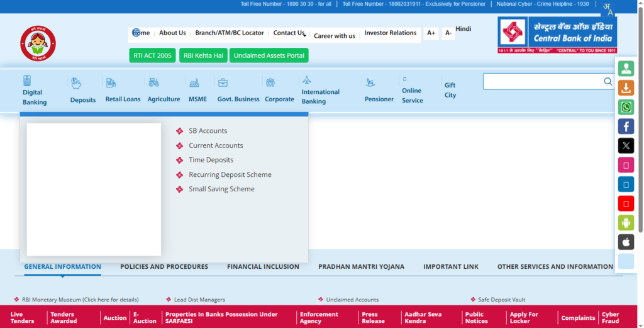644x328 pixels.
Task: Open Other Services and Information tab
Action: pyautogui.click(x=555, y=267)
